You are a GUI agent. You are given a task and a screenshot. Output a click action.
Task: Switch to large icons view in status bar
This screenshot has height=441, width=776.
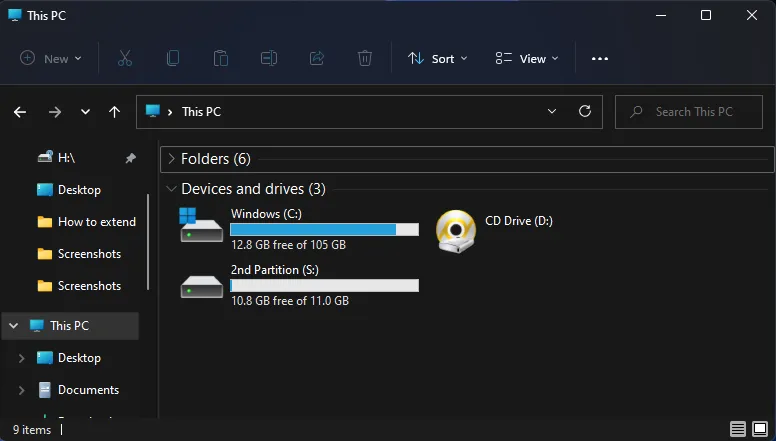point(760,429)
